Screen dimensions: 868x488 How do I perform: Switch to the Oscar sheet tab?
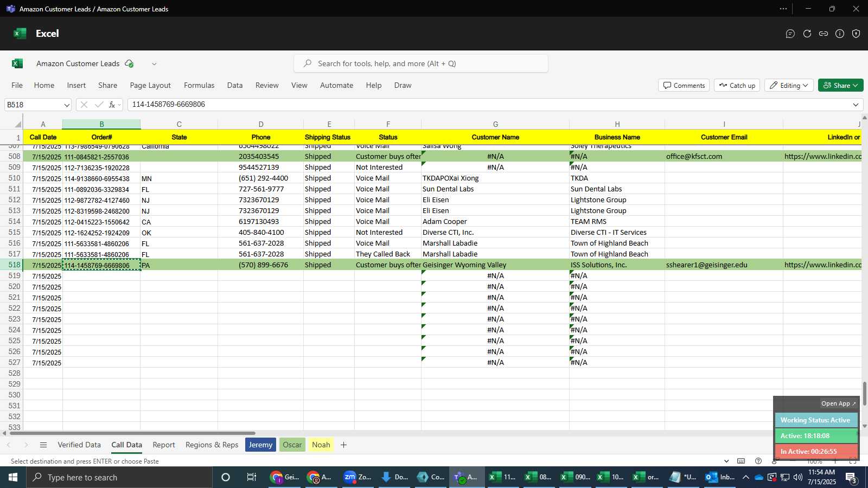(292, 445)
